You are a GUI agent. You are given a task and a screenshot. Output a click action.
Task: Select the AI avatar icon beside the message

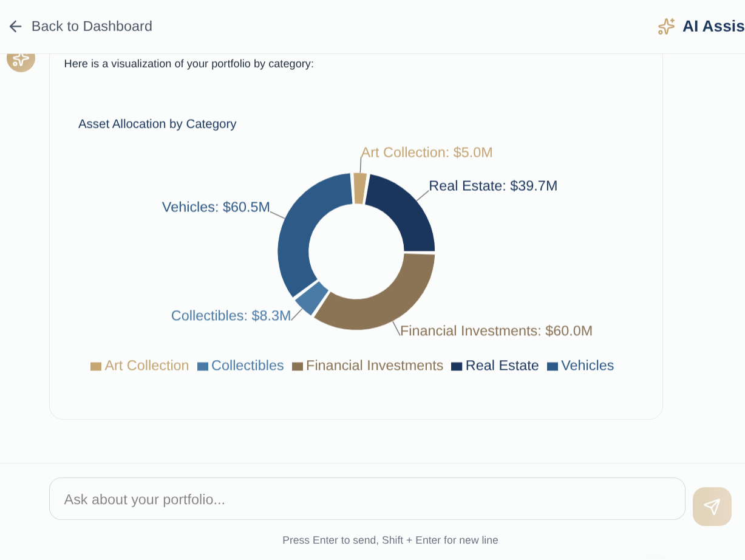[x=21, y=60]
